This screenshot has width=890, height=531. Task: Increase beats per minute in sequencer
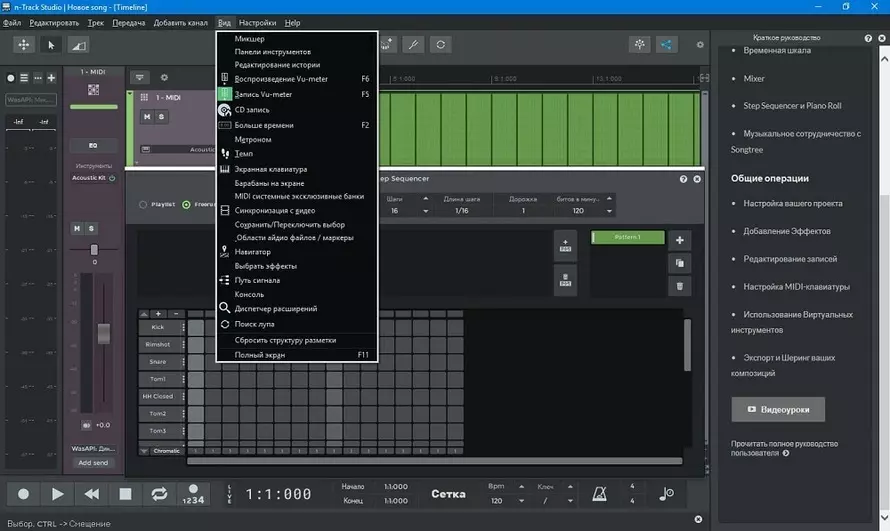609,199
